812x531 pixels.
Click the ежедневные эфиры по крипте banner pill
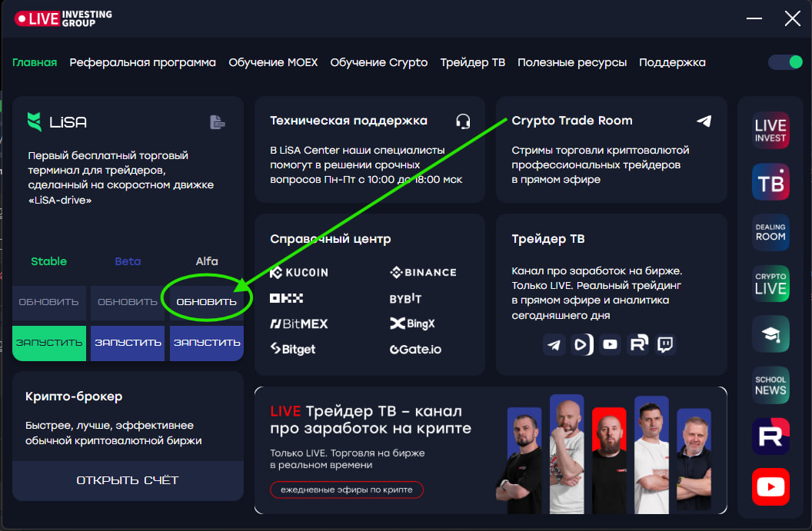click(x=347, y=490)
